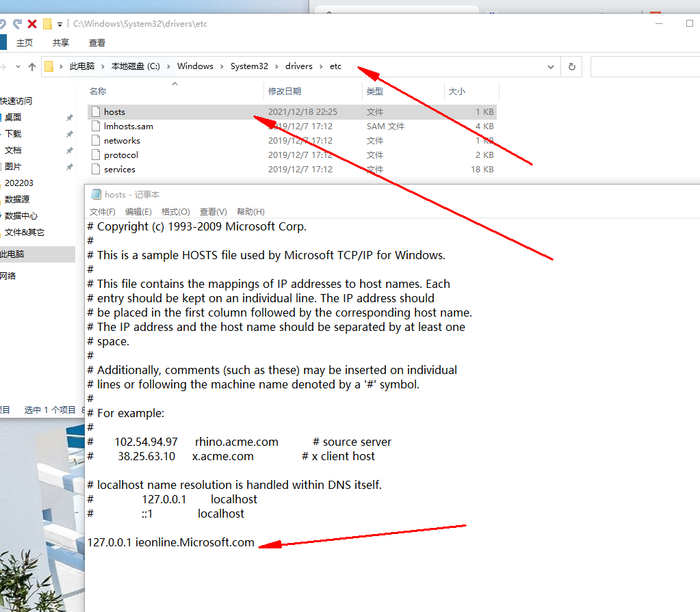This screenshot has width=700, height=612.
Task: Click the pin icon beside 下载
Action: 69,134
